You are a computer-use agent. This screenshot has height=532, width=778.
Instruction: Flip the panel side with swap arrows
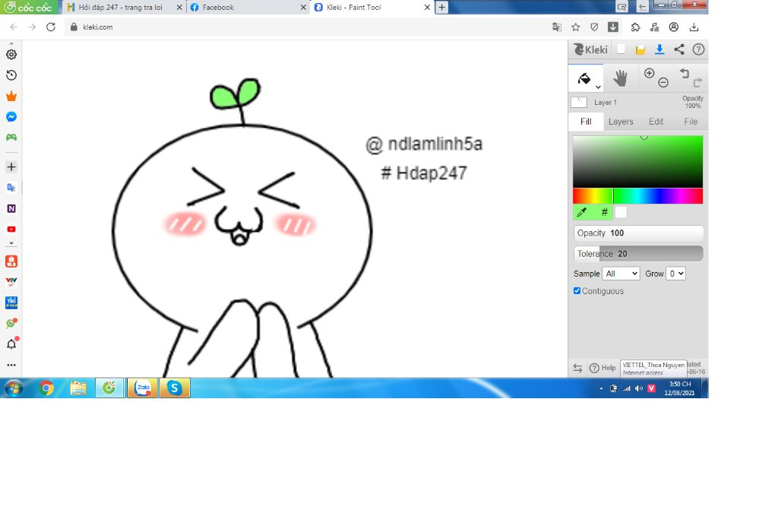577,368
